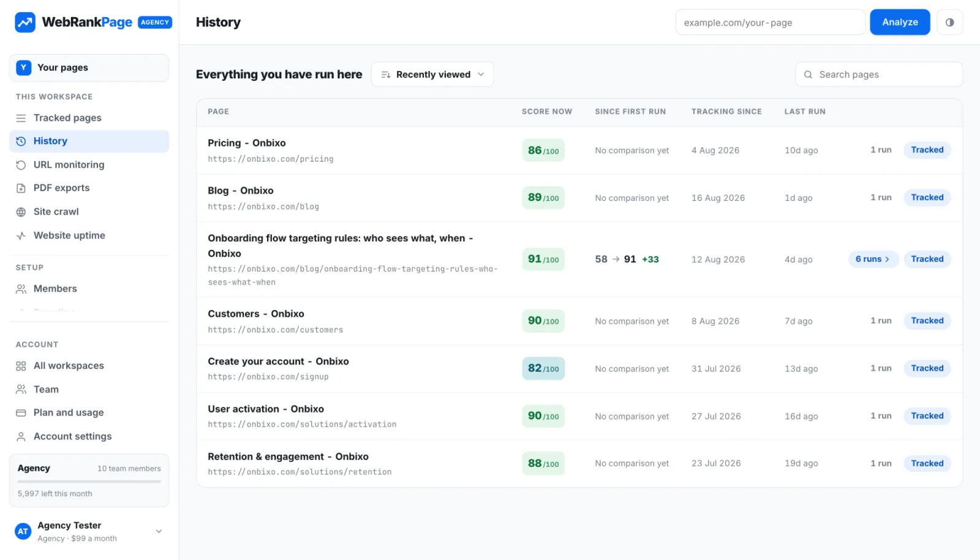
Task: Click the Members people icon
Action: (x=21, y=289)
